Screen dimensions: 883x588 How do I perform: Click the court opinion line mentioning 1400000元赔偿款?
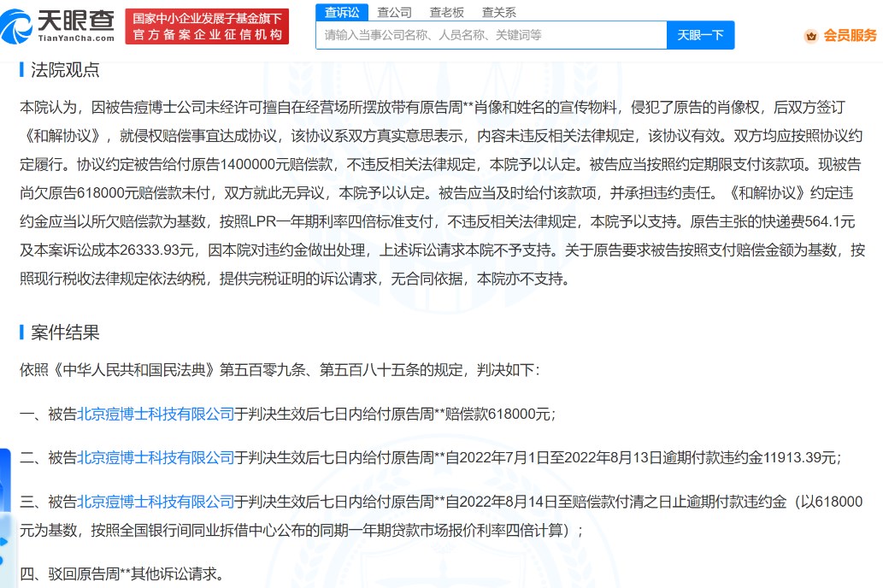click(440, 164)
